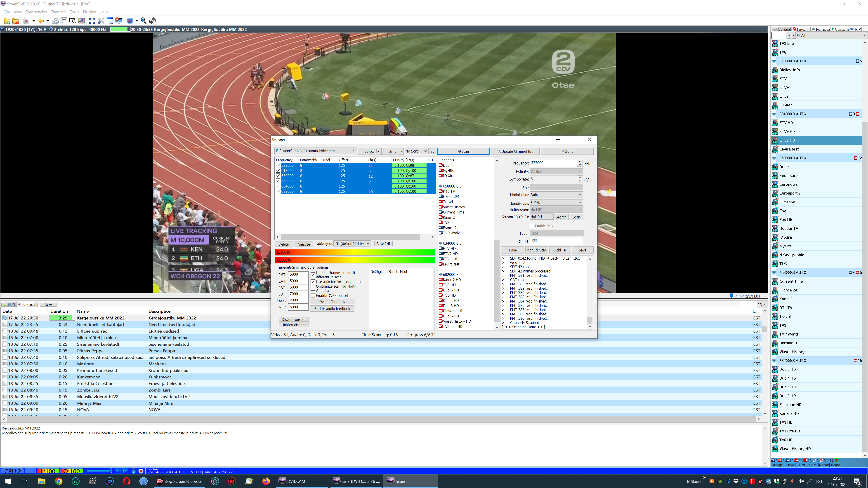Click the video timeline position marker

[x=731, y=296]
